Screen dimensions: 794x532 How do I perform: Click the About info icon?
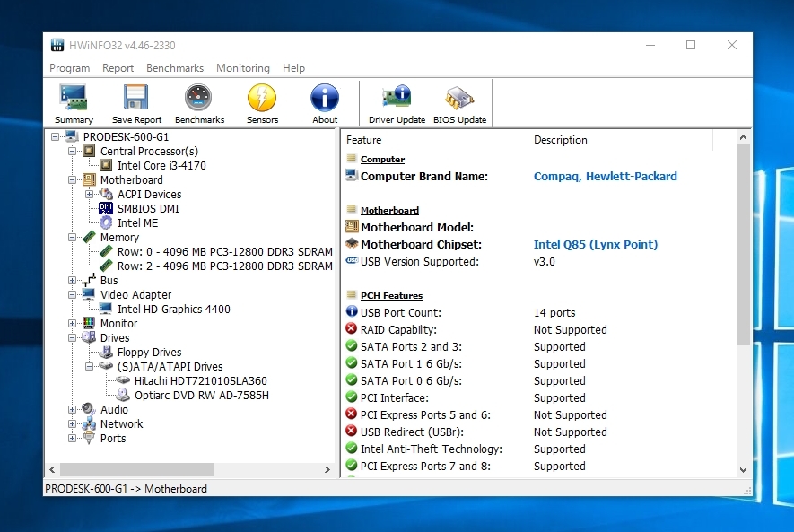click(x=325, y=103)
